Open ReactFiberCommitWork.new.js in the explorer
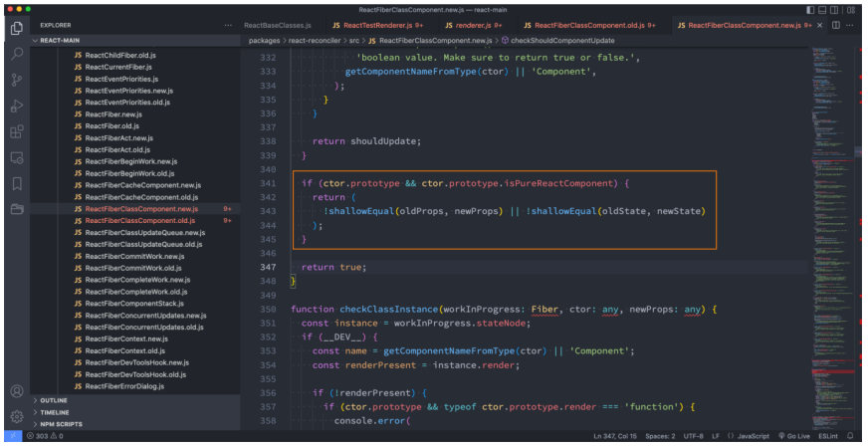The image size is (868, 447). 131,256
